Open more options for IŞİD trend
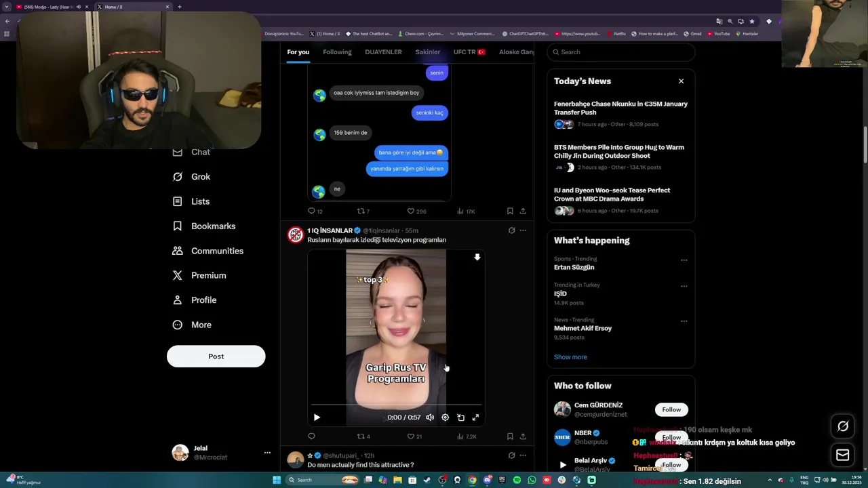The image size is (868, 488). pos(684,286)
